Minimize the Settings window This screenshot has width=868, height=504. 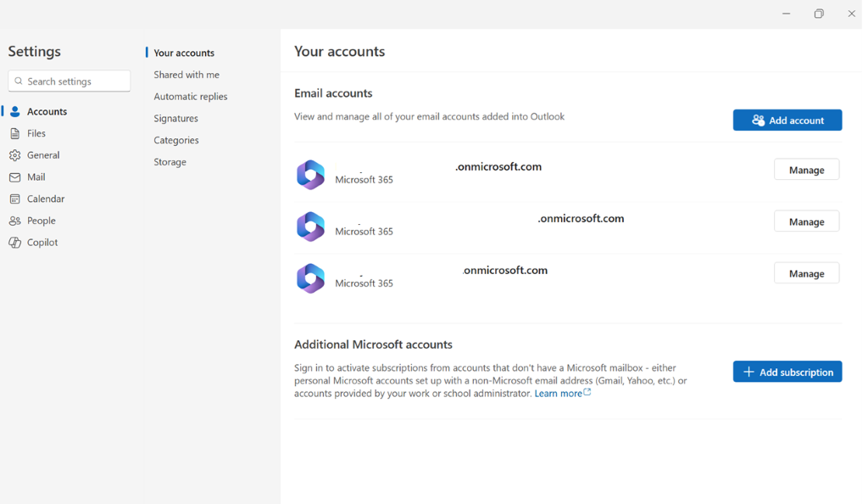786,14
